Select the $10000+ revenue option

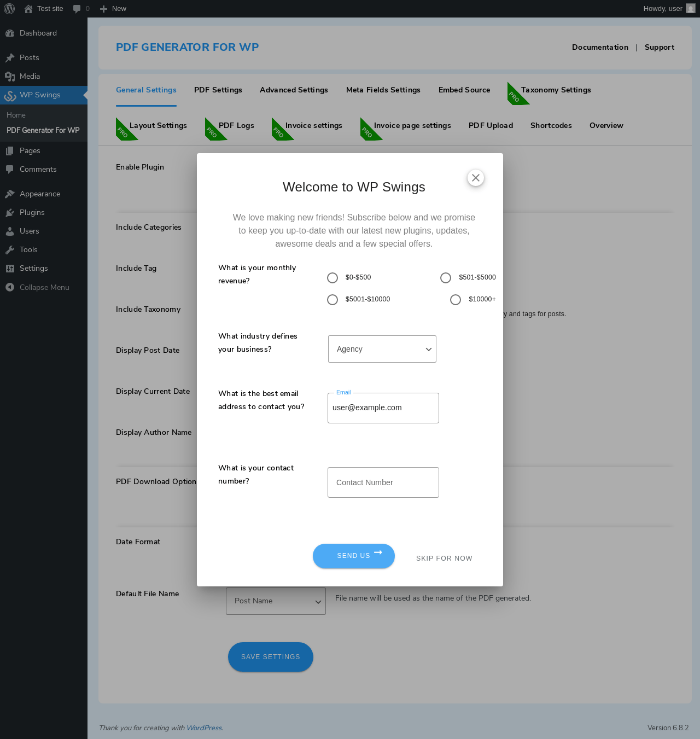pyautogui.click(x=456, y=300)
